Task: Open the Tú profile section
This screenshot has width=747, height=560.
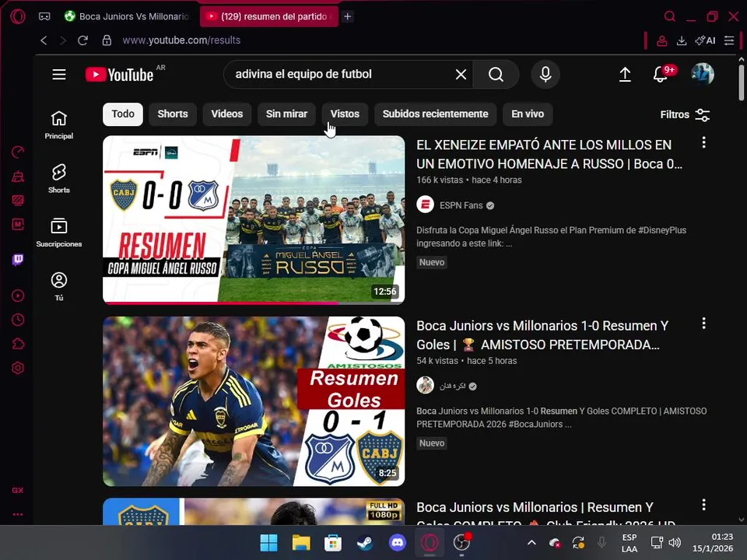Action: [x=59, y=287]
